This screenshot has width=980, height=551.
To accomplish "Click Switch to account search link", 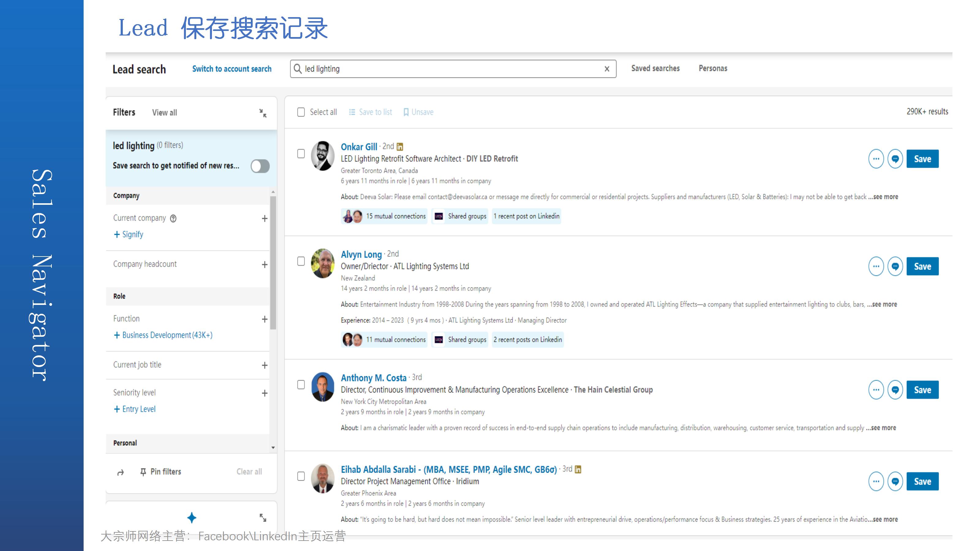I will (232, 69).
